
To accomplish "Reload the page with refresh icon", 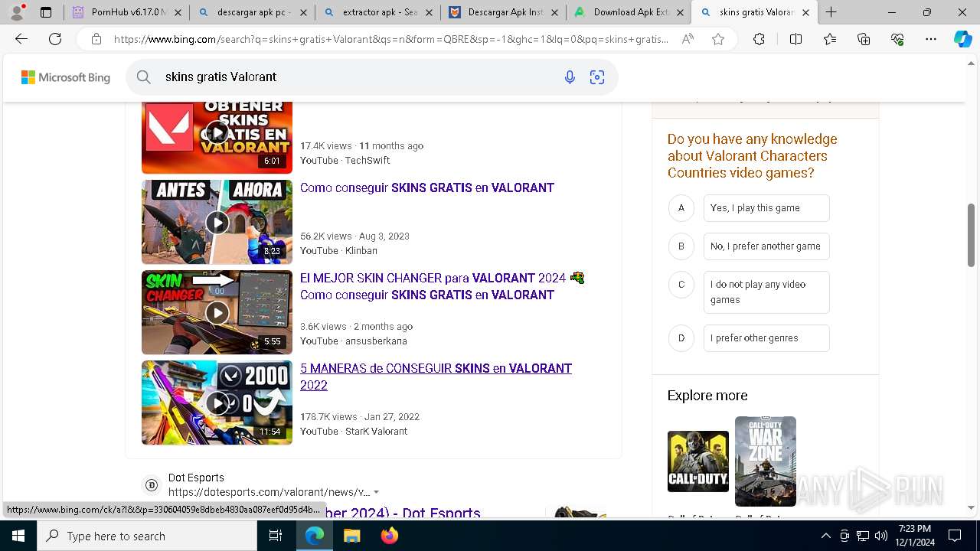I will point(55,39).
